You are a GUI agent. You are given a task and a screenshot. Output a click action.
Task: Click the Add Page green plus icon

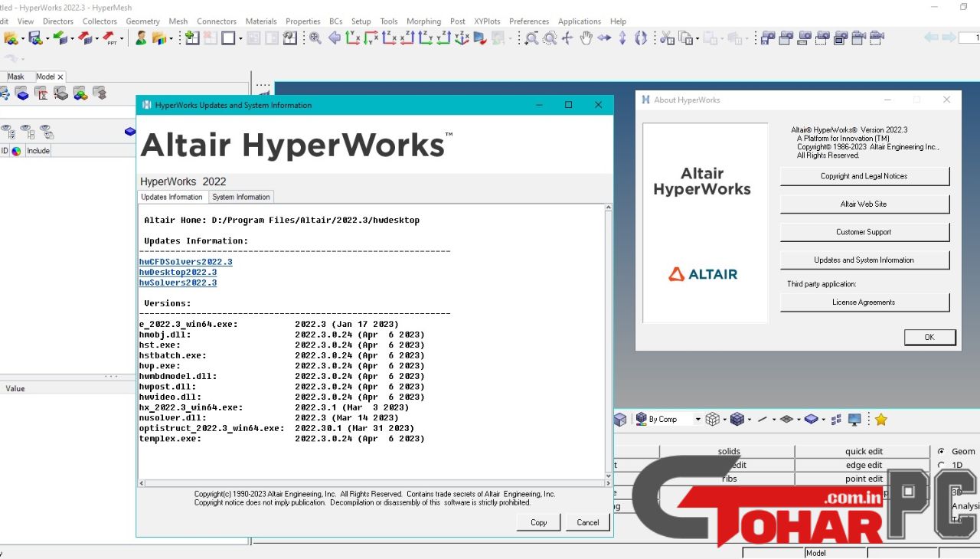point(192,38)
